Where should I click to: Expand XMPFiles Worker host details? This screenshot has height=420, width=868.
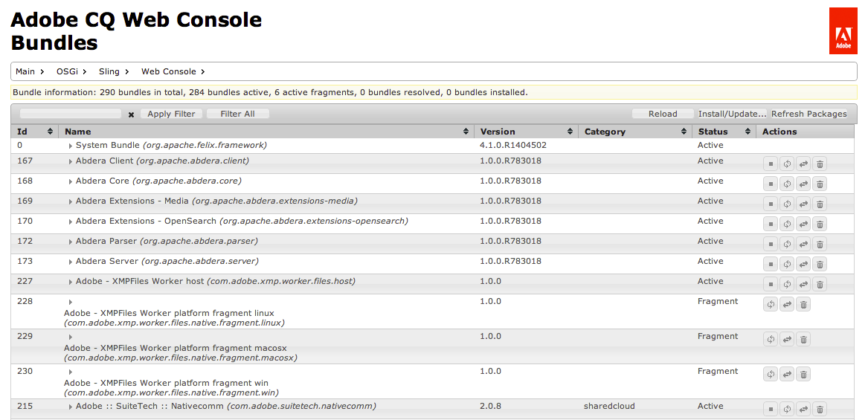click(x=71, y=282)
